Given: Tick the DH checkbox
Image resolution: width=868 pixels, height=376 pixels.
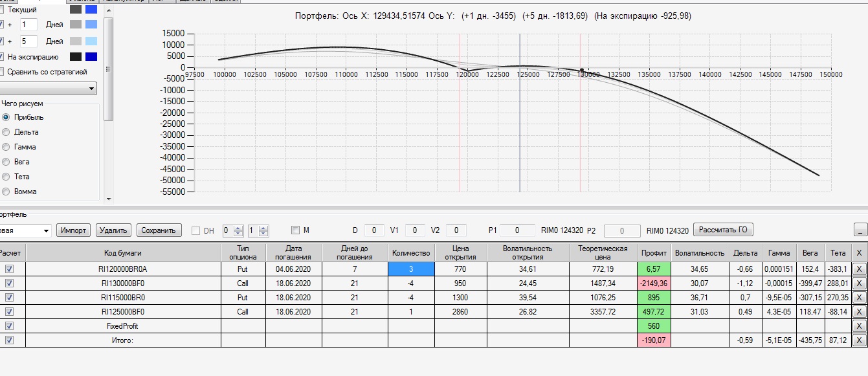Looking at the screenshot, I should (196, 230).
